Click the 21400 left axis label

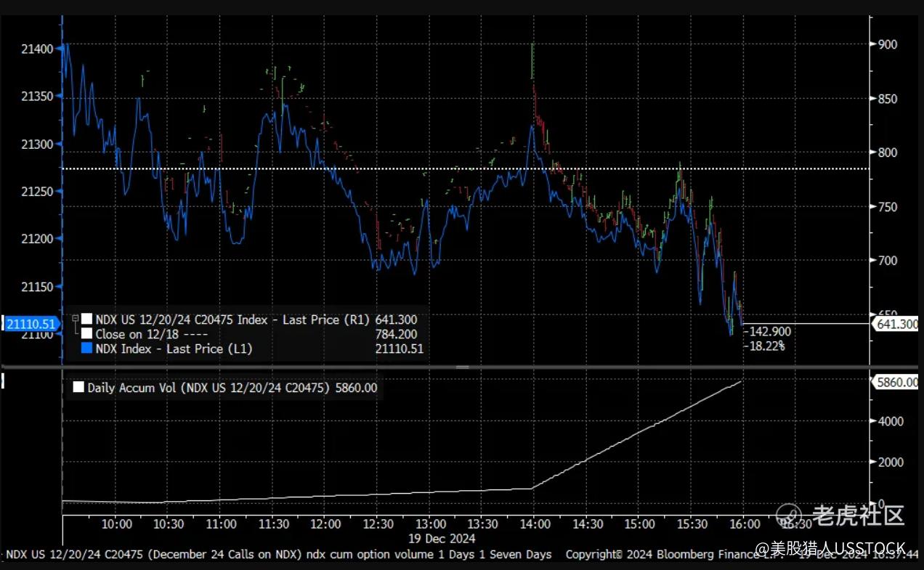[37, 49]
